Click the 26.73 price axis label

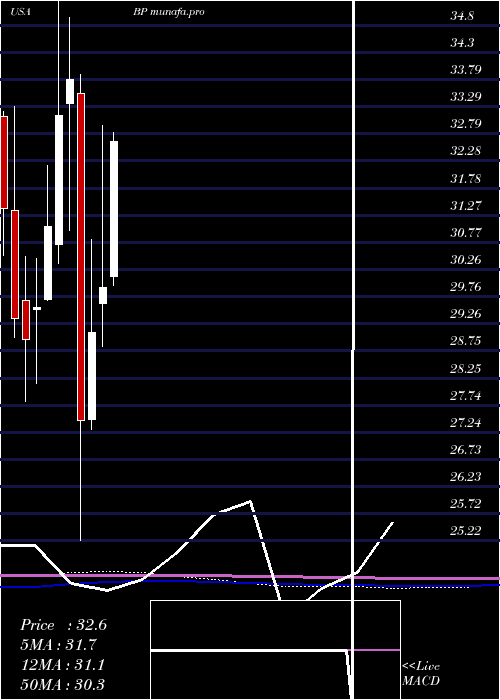(x=466, y=450)
